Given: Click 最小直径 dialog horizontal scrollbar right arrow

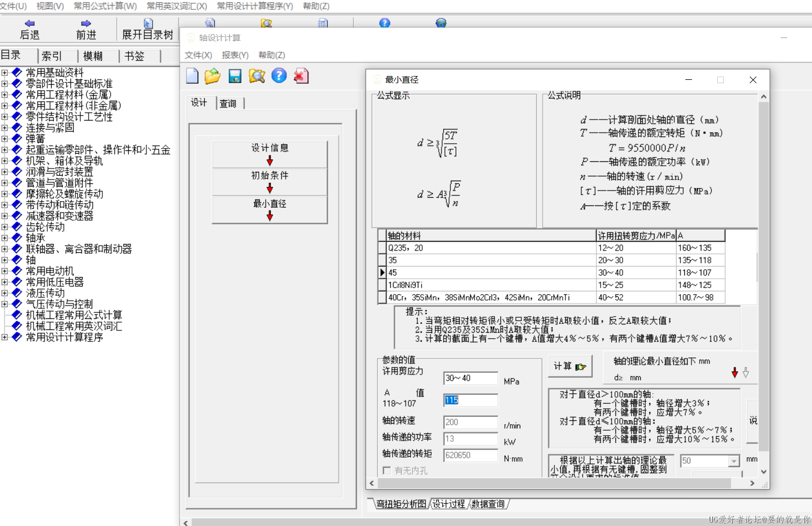Looking at the screenshot, I should 753,483.
